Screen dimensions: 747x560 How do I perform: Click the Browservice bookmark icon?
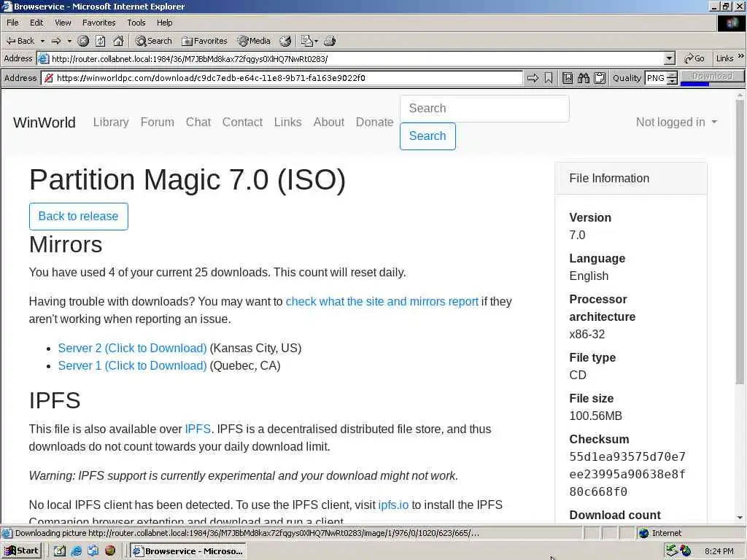coord(549,78)
